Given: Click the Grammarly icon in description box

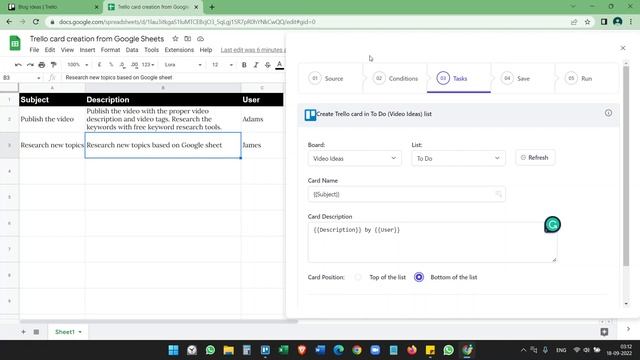Looking at the screenshot, I should tap(552, 224).
